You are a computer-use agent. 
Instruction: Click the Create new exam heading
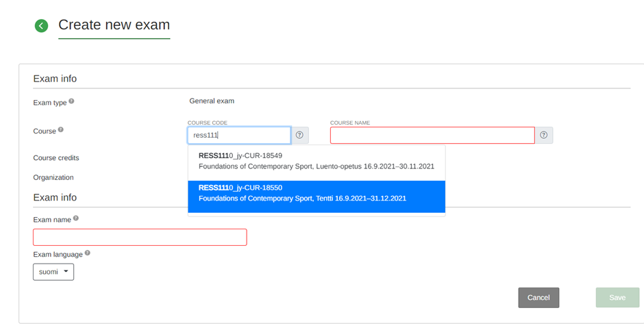point(114,25)
